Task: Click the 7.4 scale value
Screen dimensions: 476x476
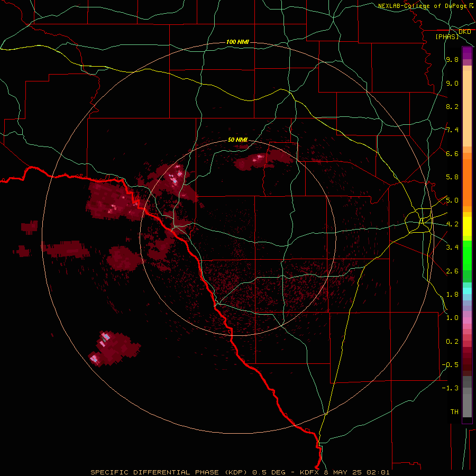Action: [452, 130]
